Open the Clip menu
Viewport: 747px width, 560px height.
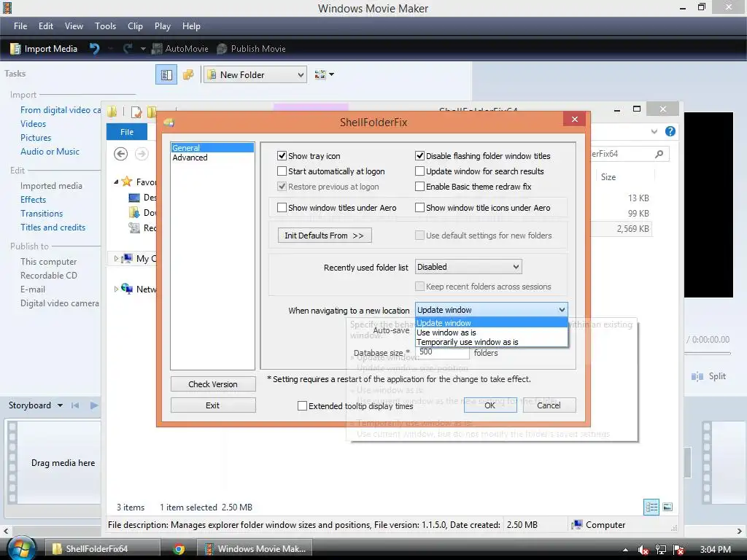[x=135, y=26]
